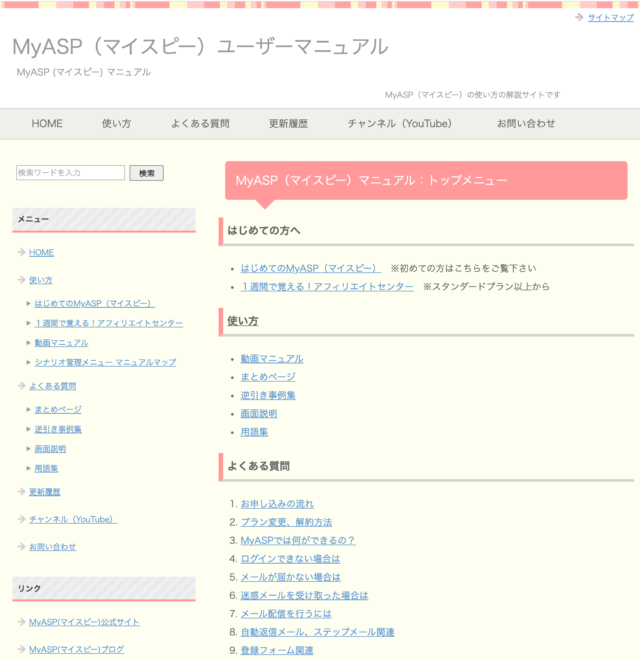Viewport: 640px width, 659px height.
Task: Click MyASP(マイスピー)マニュアル subtitle text
Action: pyautogui.click(x=84, y=72)
